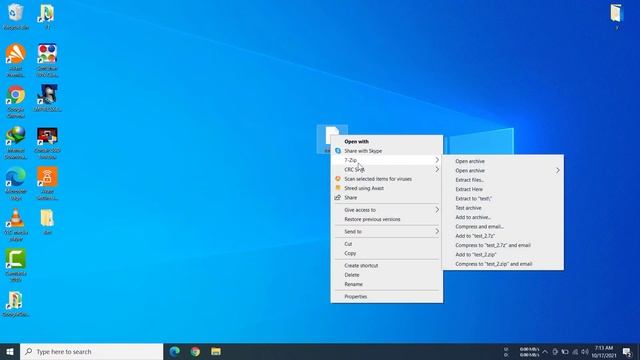This screenshot has height=360, width=640.
Task: Expand the Open archive submenu arrow
Action: [558, 171]
